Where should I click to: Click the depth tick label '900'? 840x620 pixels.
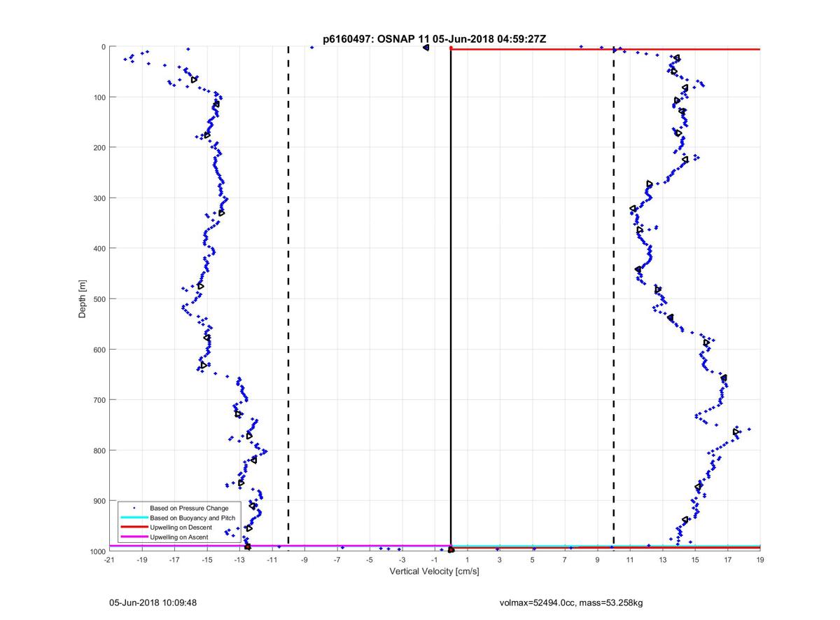99,501
